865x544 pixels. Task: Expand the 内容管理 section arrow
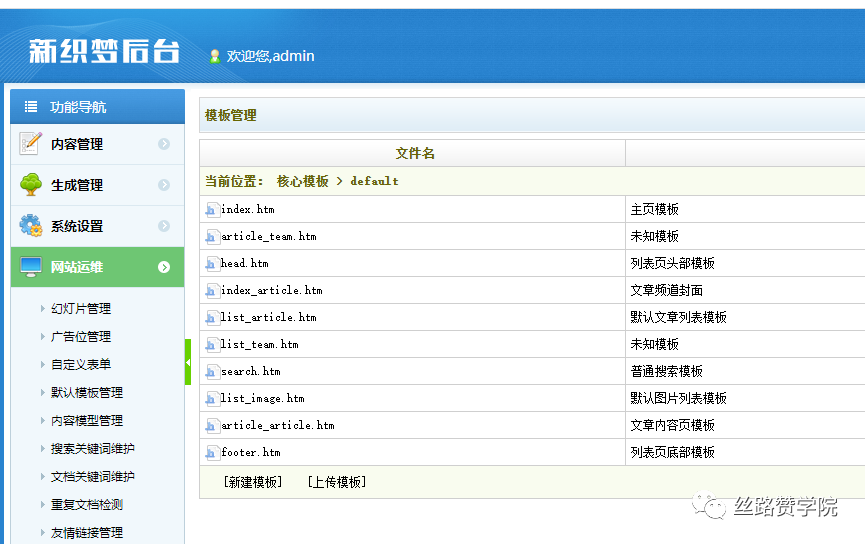(164, 144)
